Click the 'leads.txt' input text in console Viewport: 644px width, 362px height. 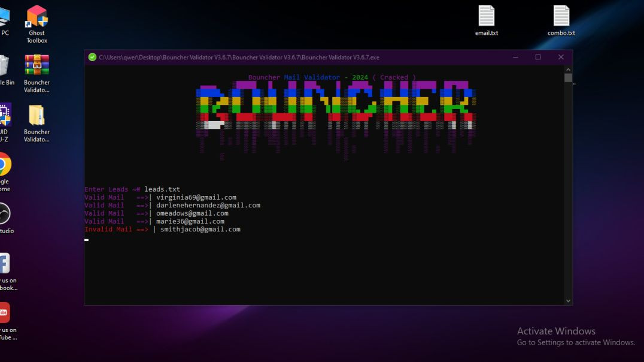[162, 189]
